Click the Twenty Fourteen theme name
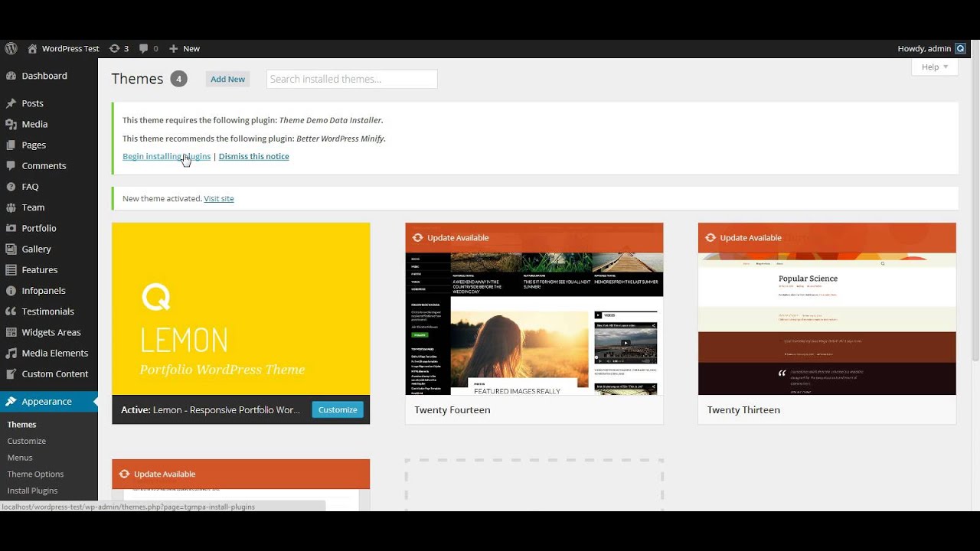 (452, 410)
